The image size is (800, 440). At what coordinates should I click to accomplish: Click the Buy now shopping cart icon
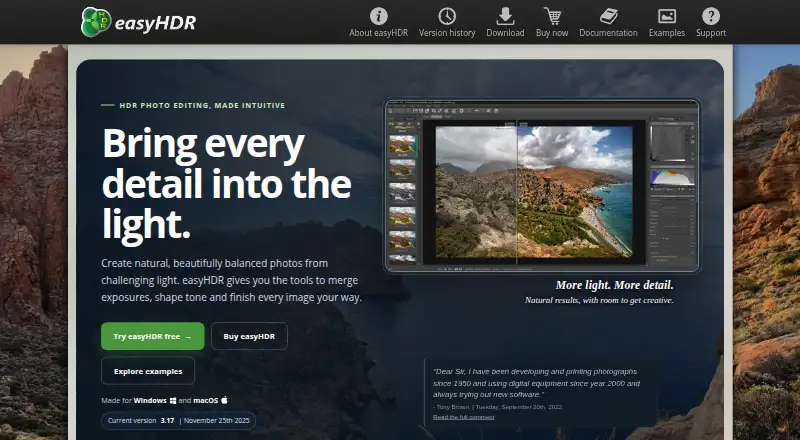(x=552, y=16)
